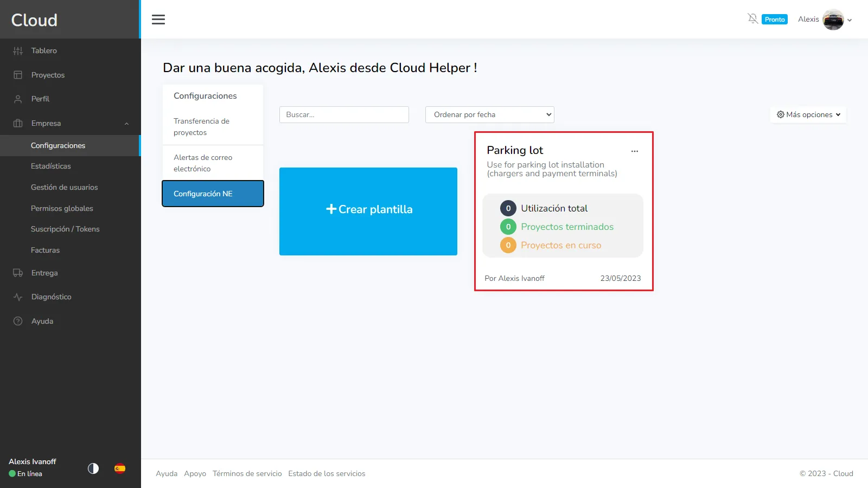Click the orange Proyectos en curso badge

508,245
